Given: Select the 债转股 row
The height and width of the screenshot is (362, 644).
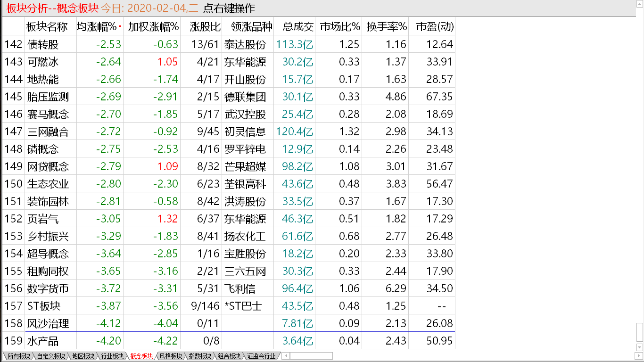Looking at the screenshot, I should pyautogui.click(x=229, y=44).
